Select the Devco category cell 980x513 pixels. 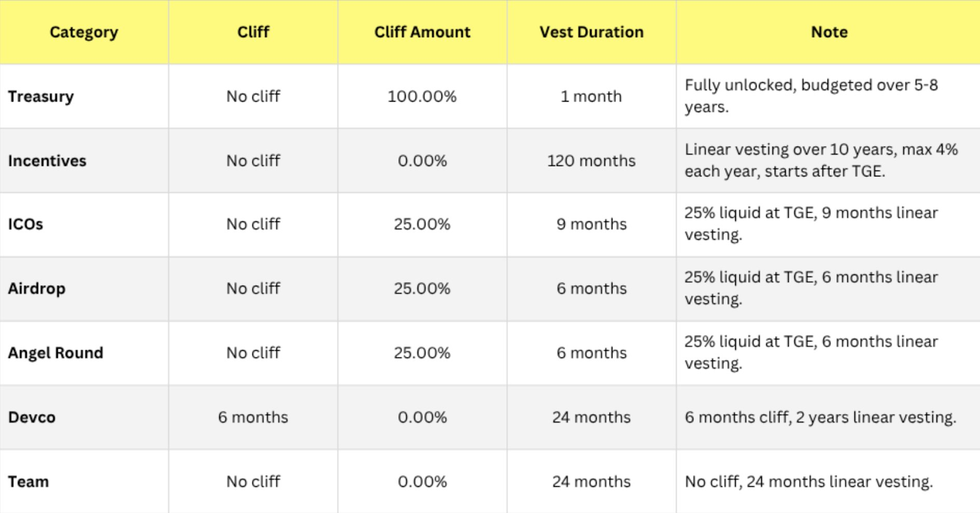pos(32,417)
